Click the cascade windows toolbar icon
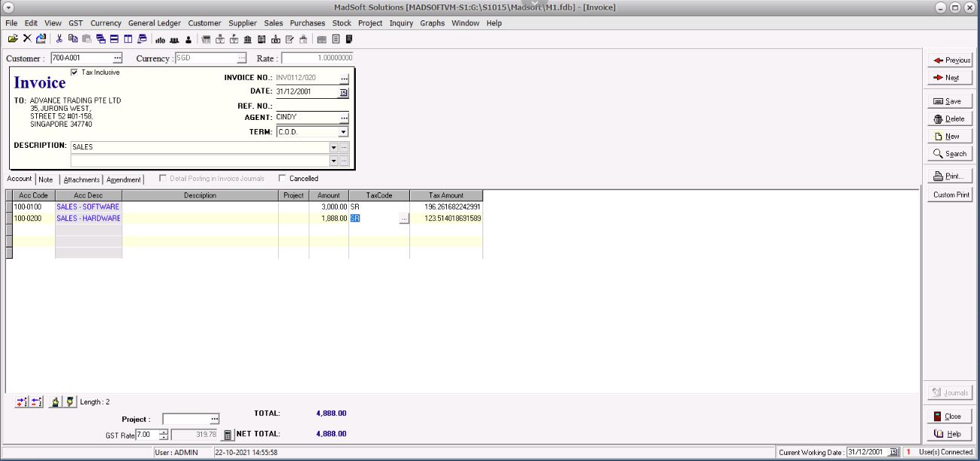This screenshot has width=980, height=461. click(100, 38)
